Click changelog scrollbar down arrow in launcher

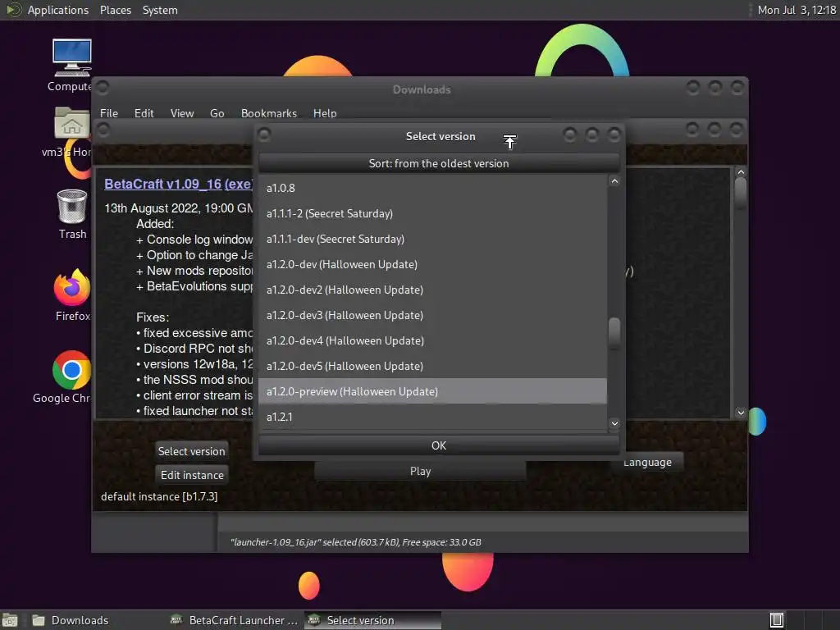[741, 412]
